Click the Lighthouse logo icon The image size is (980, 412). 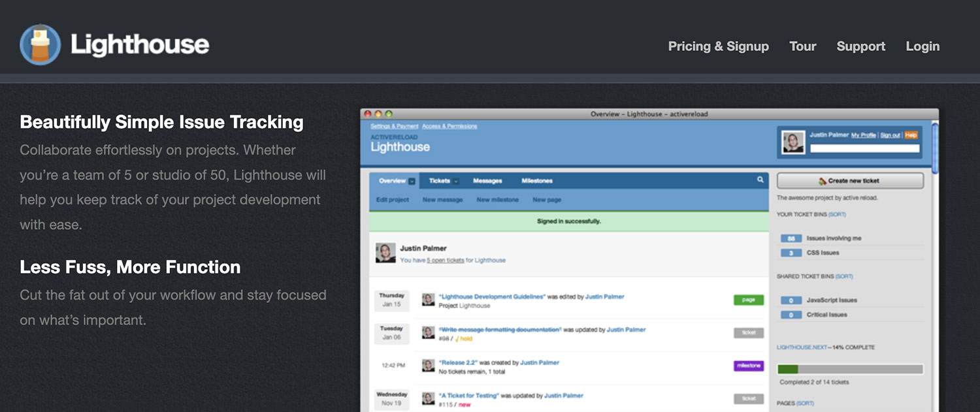tap(40, 44)
